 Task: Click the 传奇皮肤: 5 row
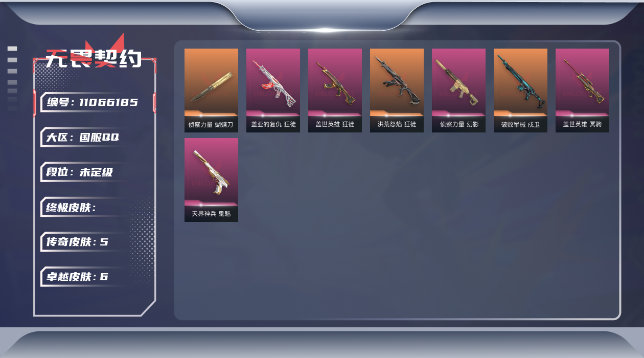coord(83,242)
